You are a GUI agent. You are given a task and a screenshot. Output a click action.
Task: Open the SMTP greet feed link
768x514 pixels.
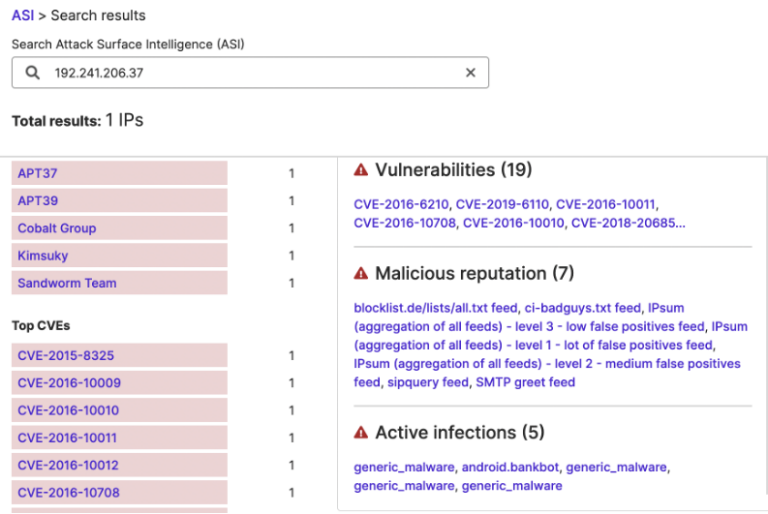(525, 382)
